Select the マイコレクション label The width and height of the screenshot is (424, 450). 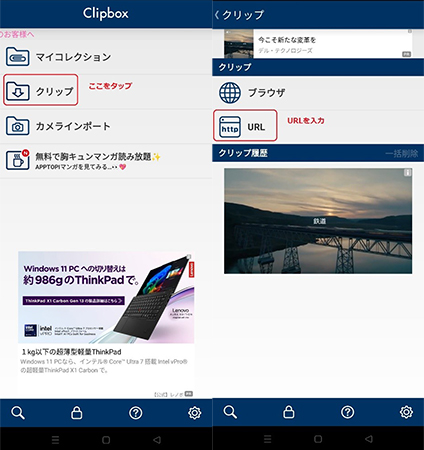pos(73,57)
